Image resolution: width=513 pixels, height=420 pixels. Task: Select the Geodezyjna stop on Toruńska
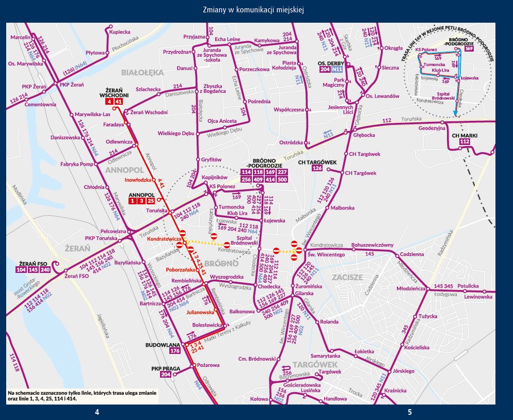[431, 128]
